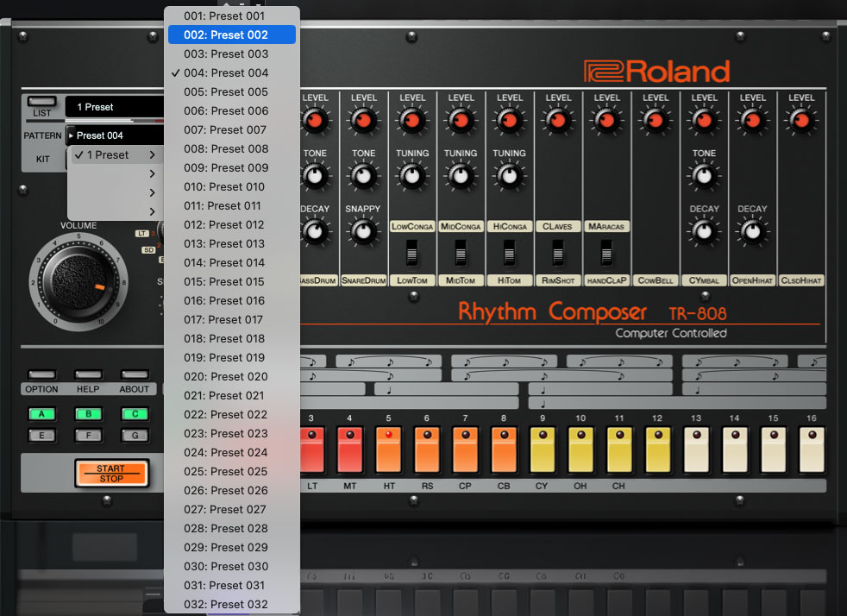
Task: Click the Roland logo
Action: click(657, 72)
